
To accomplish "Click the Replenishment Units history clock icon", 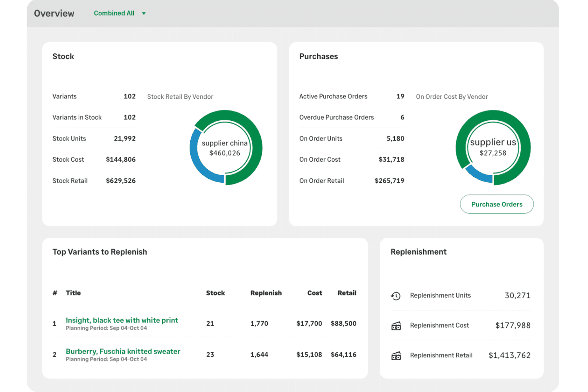I will [396, 296].
